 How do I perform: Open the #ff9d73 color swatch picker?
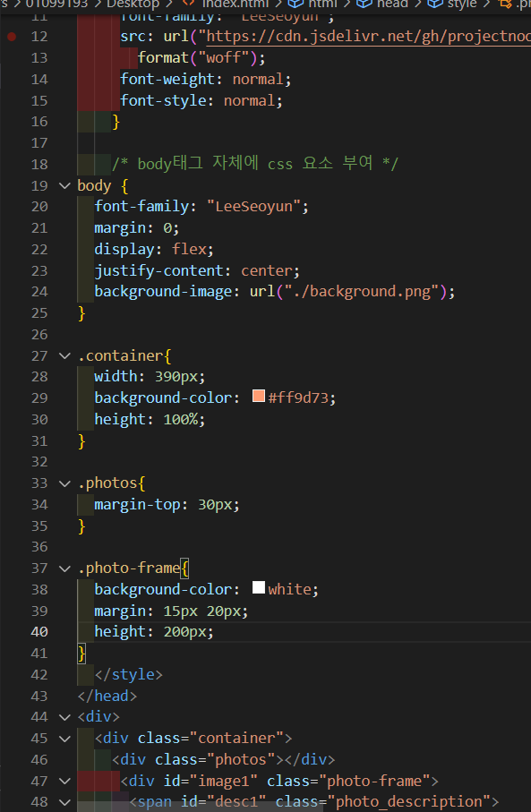[x=259, y=397]
